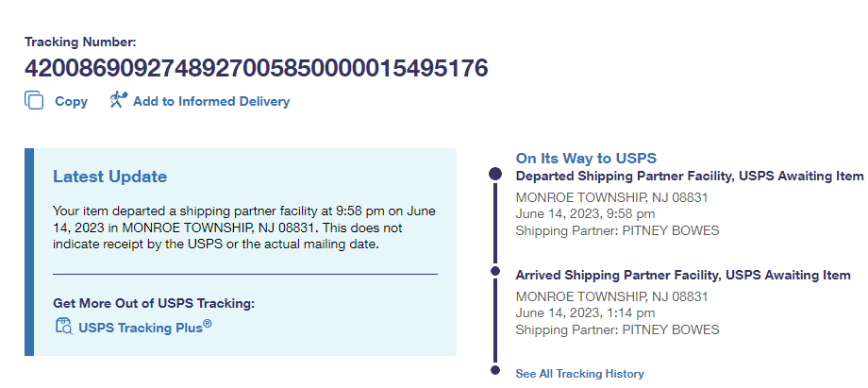Click the Copy text link
The width and height of the screenshot is (868, 388).
(x=71, y=102)
